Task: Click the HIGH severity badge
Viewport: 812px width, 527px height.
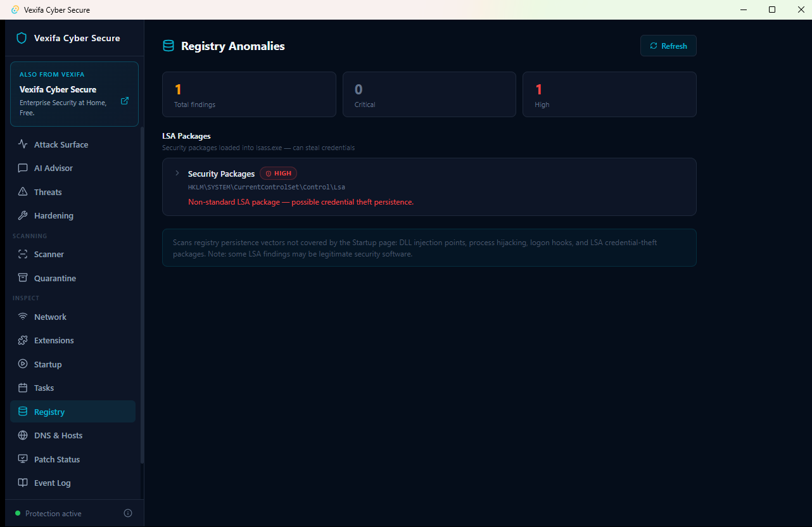Action: (x=278, y=174)
